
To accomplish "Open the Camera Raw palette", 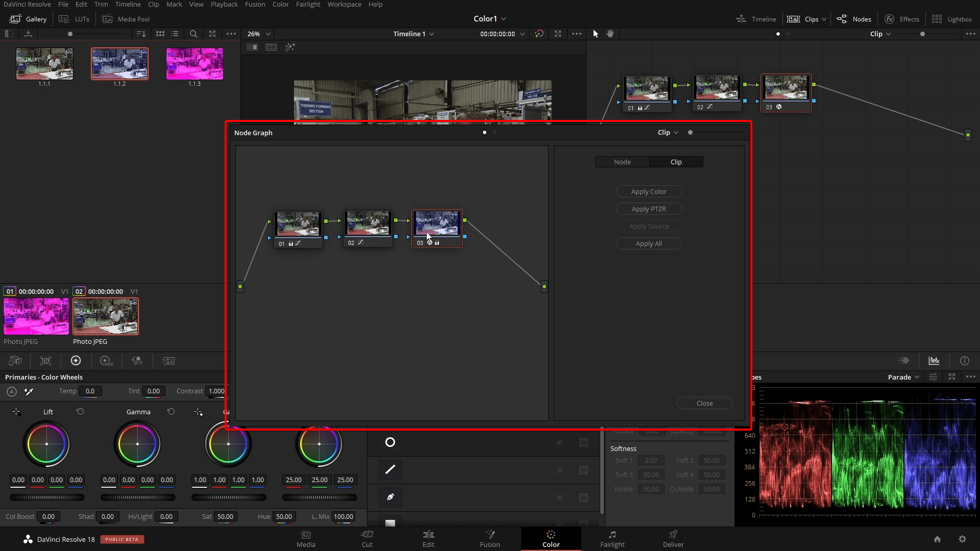I will pyautogui.click(x=14, y=361).
